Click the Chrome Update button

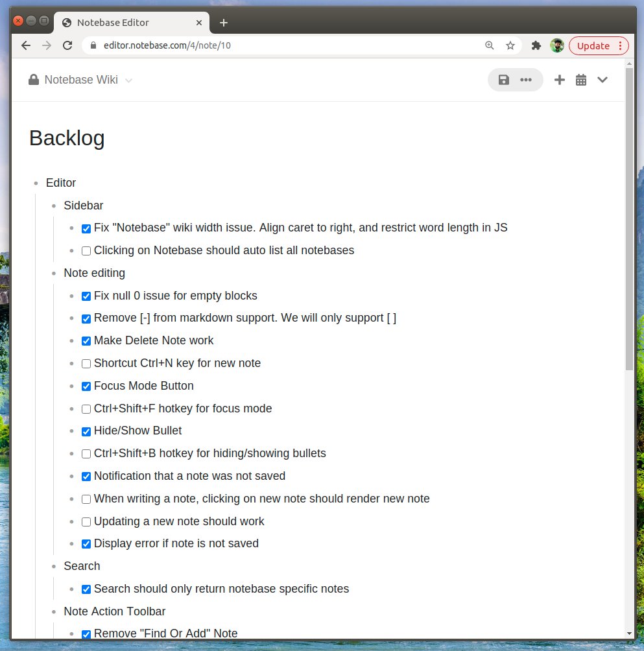pyautogui.click(x=593, y=45)
